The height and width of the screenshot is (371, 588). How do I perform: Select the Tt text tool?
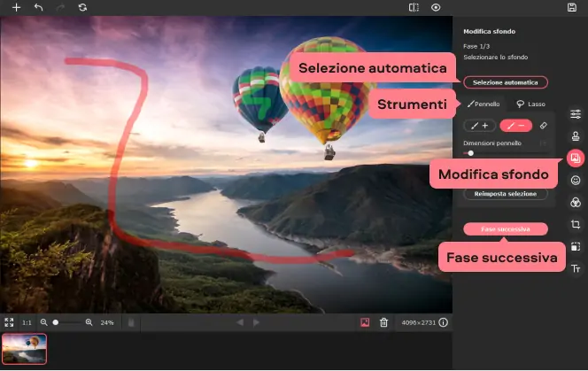[576, 268]
